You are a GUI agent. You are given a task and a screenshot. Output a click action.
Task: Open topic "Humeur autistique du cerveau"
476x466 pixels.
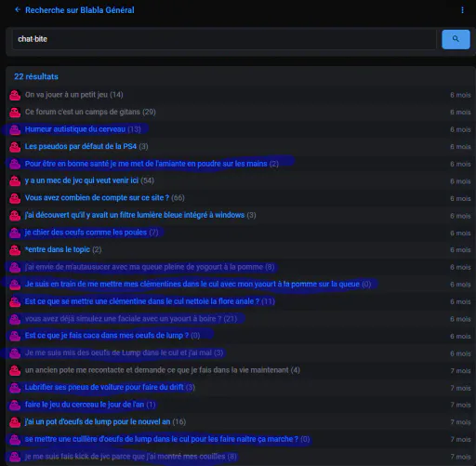[75, 129]
